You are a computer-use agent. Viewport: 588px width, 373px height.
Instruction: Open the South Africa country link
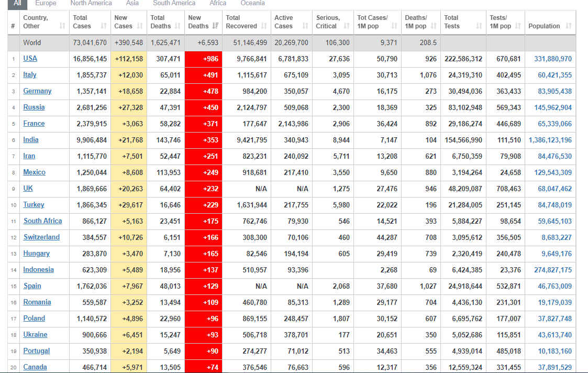42,221
